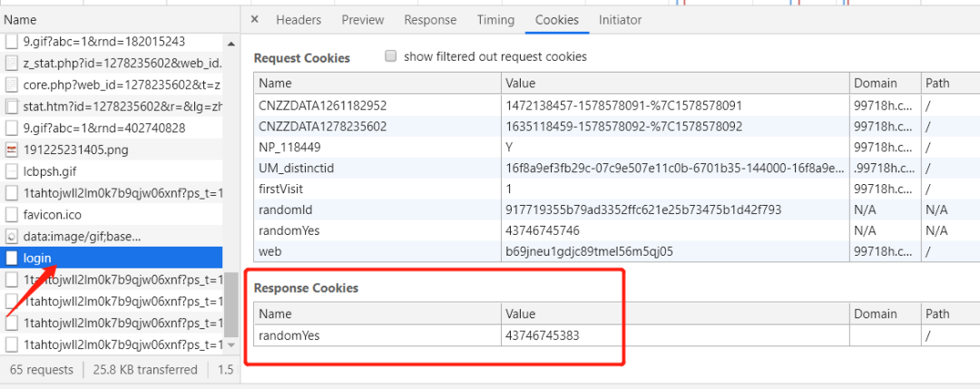Click the response cookie randomYes value
This screenshot has height=389, width=980.
pyautogui.click(x=543, y=336)
